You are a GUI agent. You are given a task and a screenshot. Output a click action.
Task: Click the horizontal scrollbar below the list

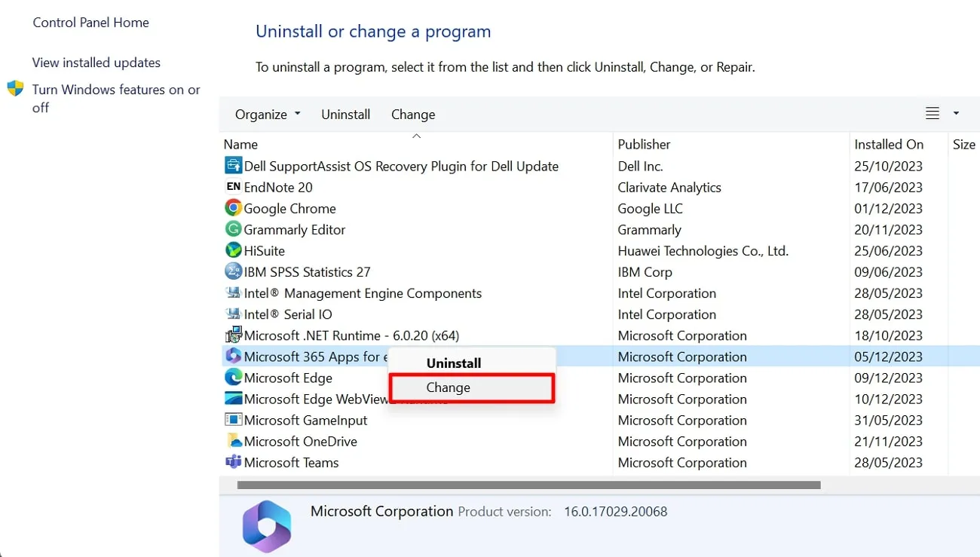point(528,485)
